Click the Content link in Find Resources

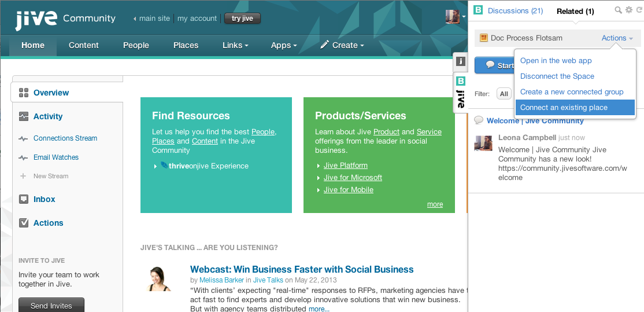tap(205, 141)
